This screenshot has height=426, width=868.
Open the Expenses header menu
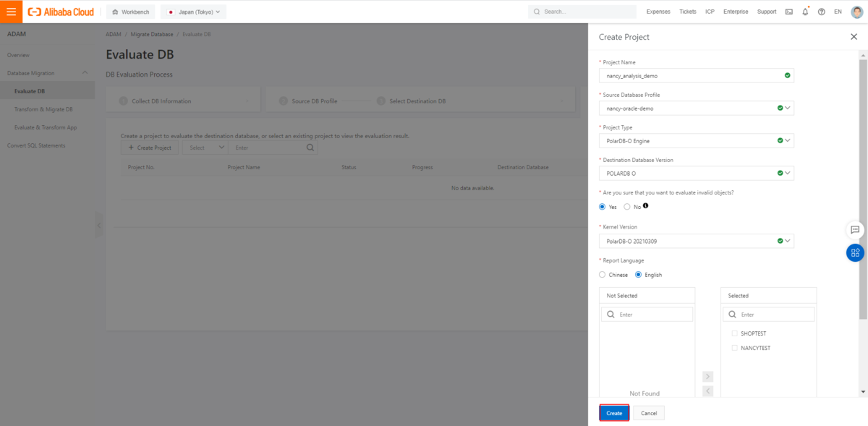point(658,12)
